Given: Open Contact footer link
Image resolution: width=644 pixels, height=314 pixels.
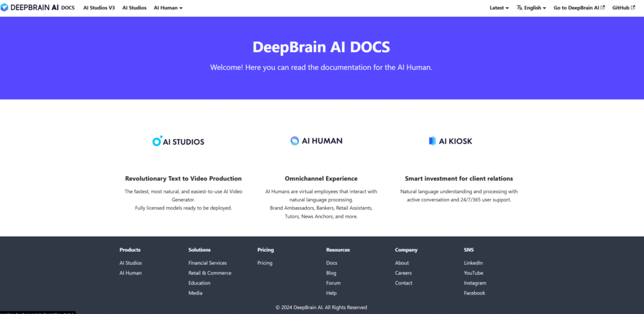Looking at the screenshot, I should pyautogui.click(x=404, y=283).
